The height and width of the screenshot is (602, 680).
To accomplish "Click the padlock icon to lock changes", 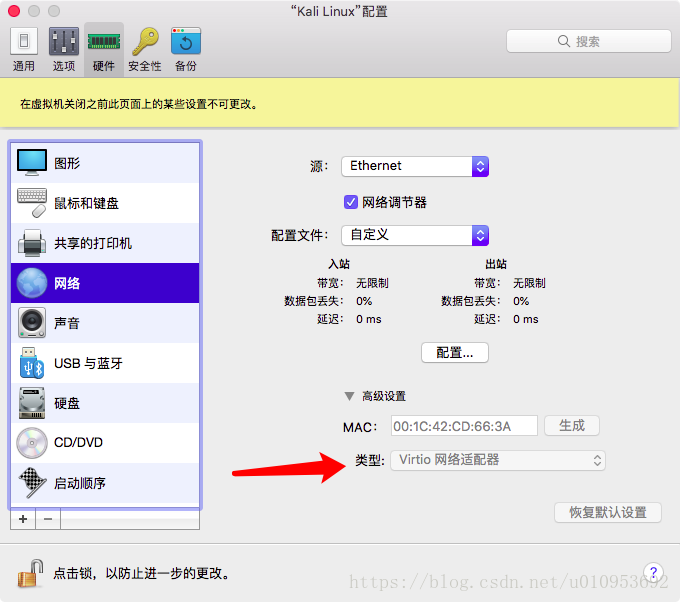I will pos(30,573).
